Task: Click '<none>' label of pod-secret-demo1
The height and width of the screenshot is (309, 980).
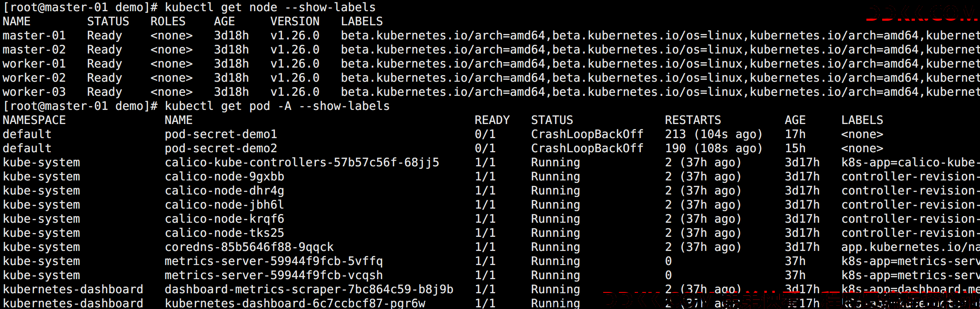Action: click(x=862, y=134)
